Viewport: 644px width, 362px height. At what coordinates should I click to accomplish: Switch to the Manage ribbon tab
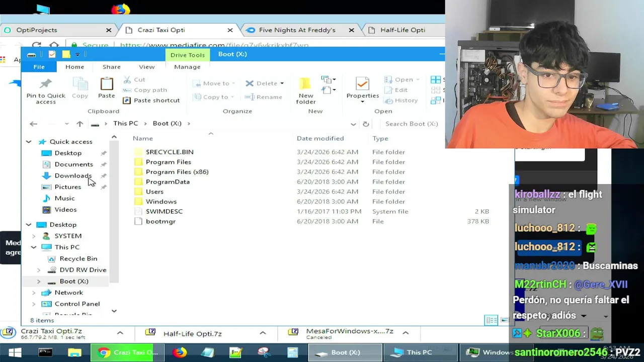point(187,67)
